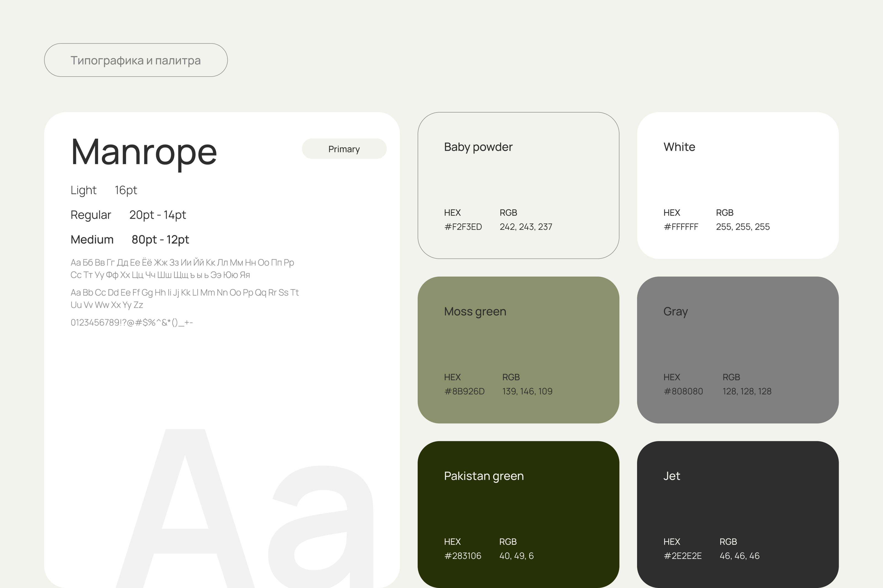Click the Типографика и палитра pill label

point(135,60)
